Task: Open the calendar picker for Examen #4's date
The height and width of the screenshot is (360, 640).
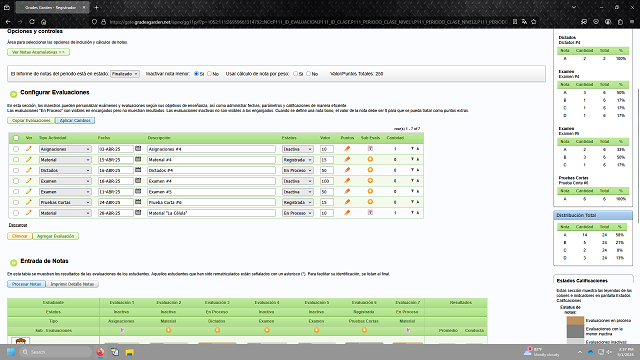Action: point(138,180)
